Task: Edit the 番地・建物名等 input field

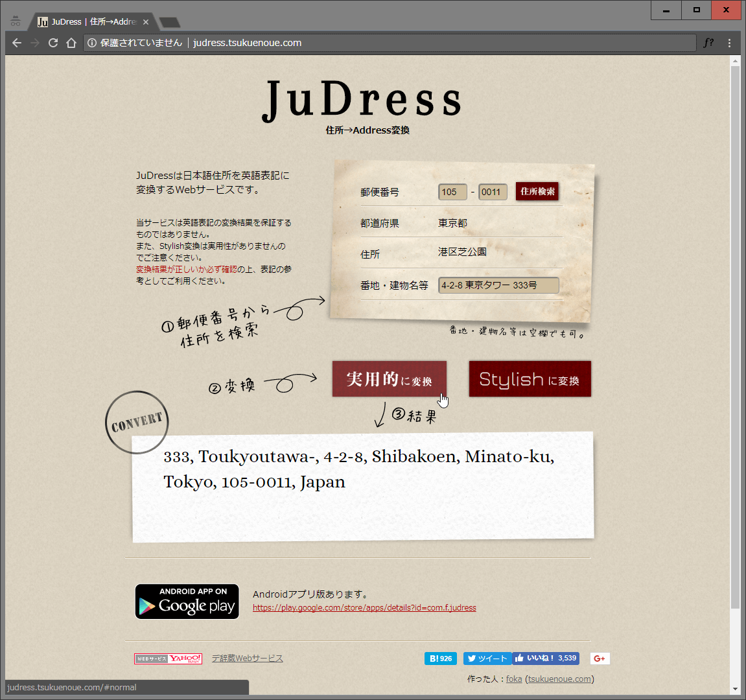Action: pyautogui.click(x=498, y=285)
